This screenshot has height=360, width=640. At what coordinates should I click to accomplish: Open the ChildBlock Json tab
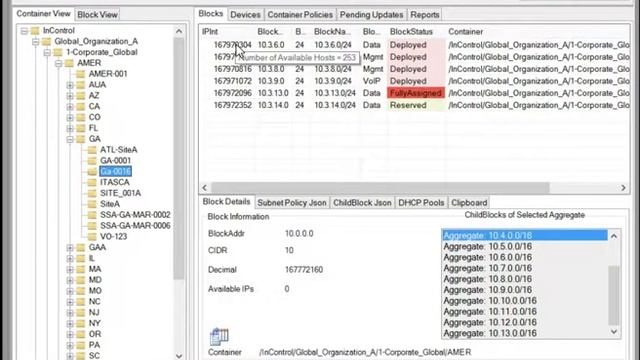362,203
